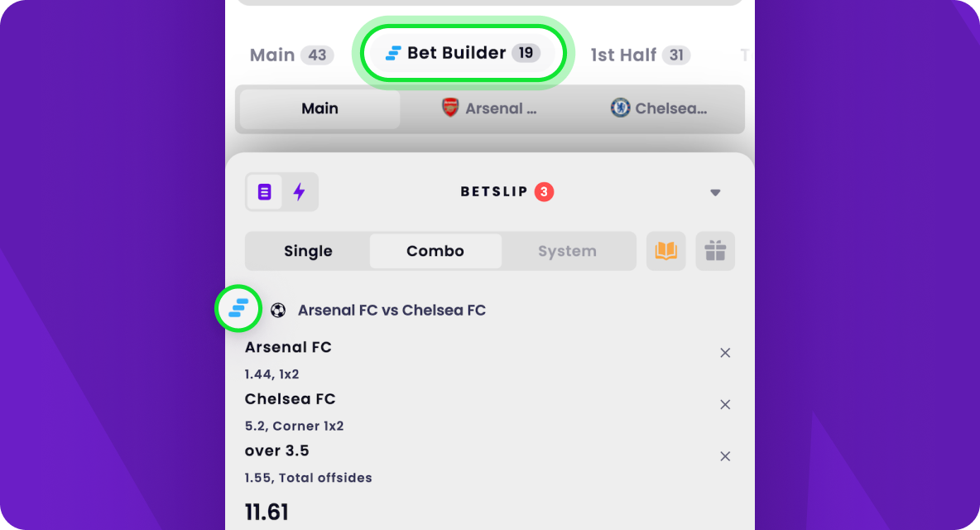Open the 1st Half markets tab

point(639,55)
